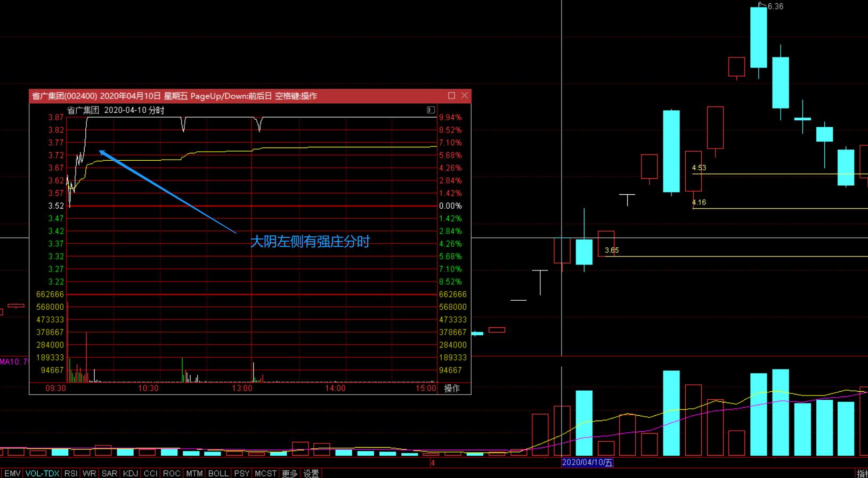The height and width of the screenshot is (478, 868).
Task: Click the tall cyan candlestick below 6.36
Action: tap(758, 37)
